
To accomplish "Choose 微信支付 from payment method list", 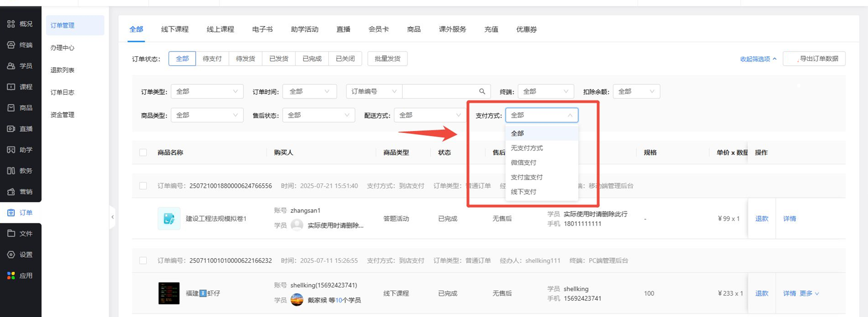I will [524, 162].
